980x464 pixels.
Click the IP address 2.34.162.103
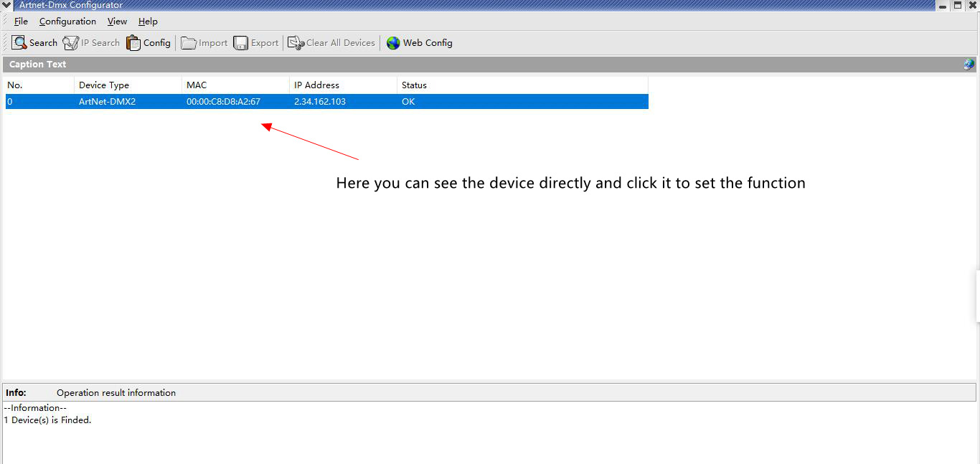pyautogui.click(x=320, y=102)
